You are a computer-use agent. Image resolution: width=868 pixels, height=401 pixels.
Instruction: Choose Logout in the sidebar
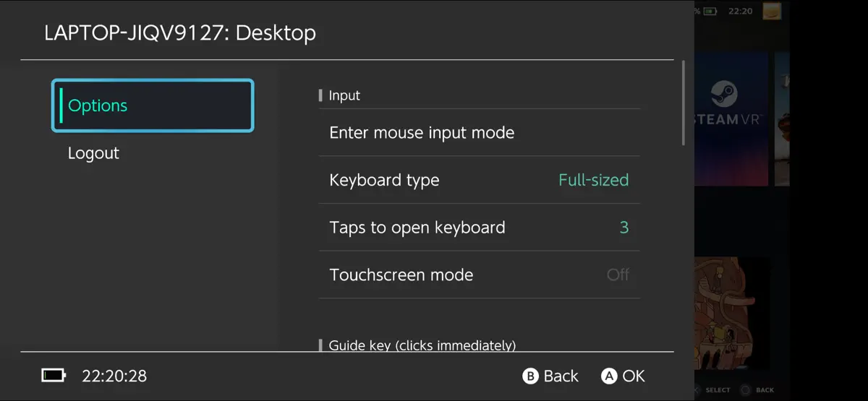pos(93,153)
